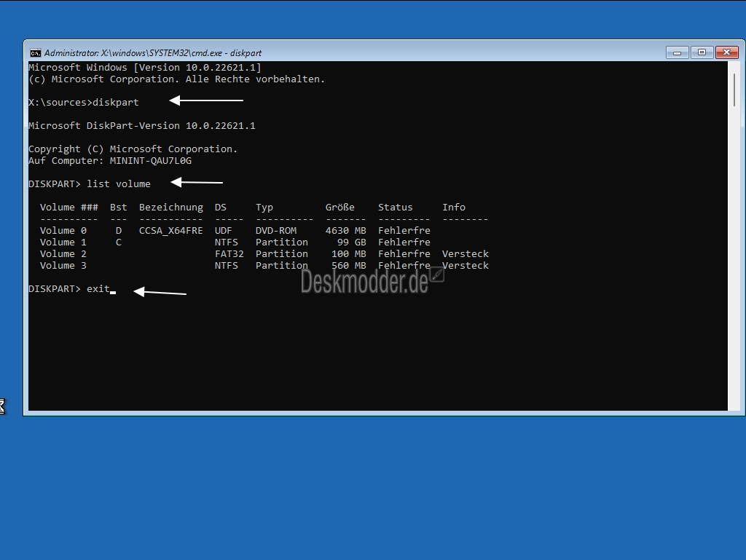Click drive letter 'C' in Volume 1 row
746x560 pixels.
pyautogui.click(x=119, y=242)
